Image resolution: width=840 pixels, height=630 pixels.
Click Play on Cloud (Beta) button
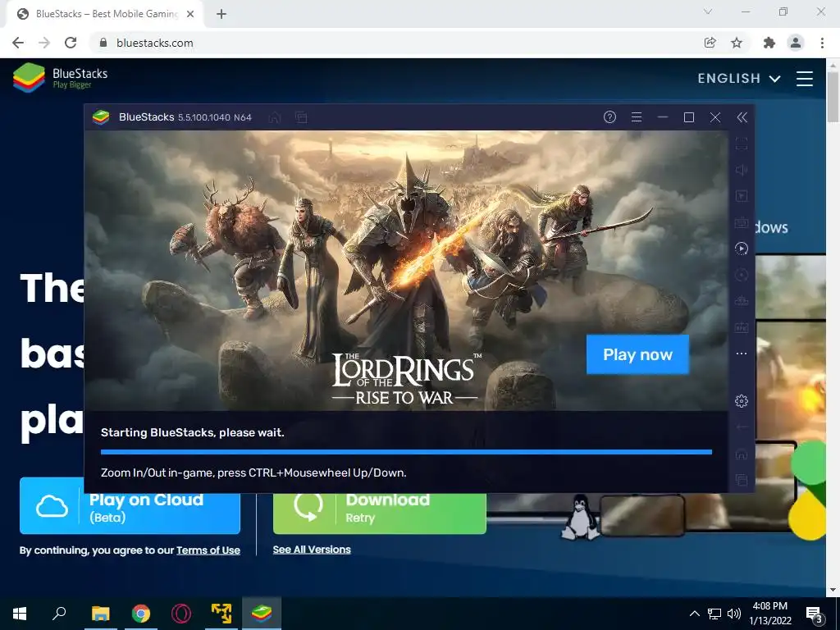coord(130,505)
